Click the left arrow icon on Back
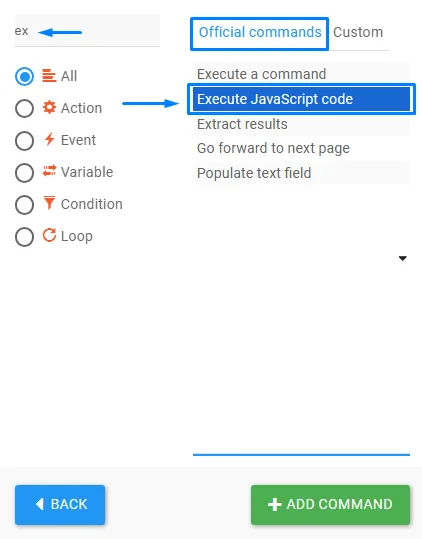422x539 pixels. (40, 504)
